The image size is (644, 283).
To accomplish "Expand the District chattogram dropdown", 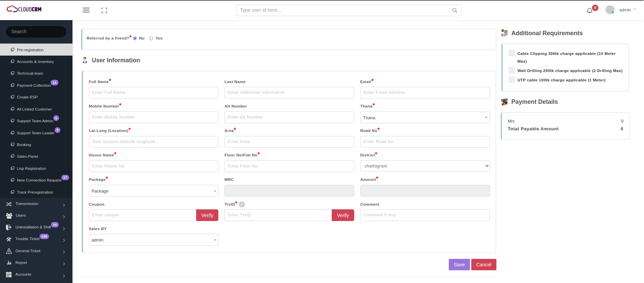I will tap(425, 166).
